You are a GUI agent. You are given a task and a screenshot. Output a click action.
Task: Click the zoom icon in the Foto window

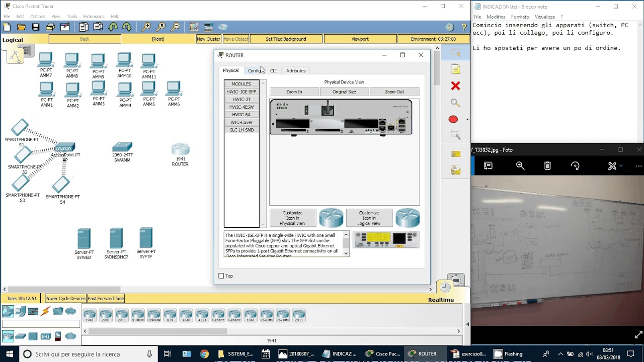520,166
